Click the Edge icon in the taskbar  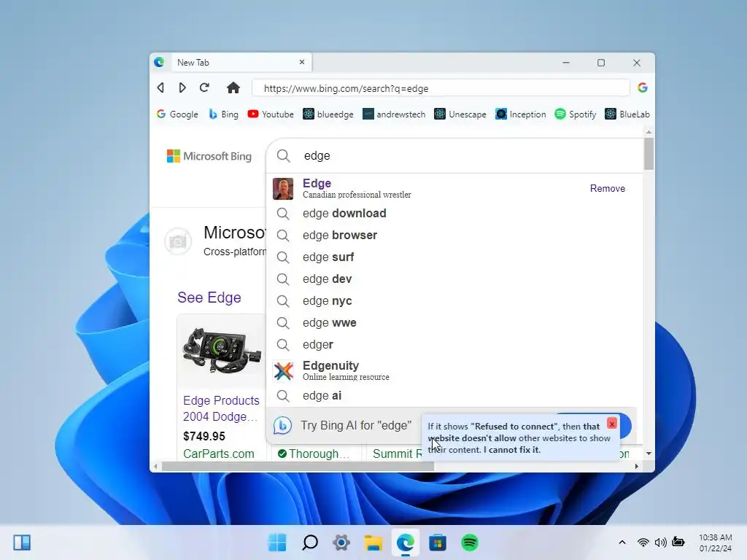[406, 542]
